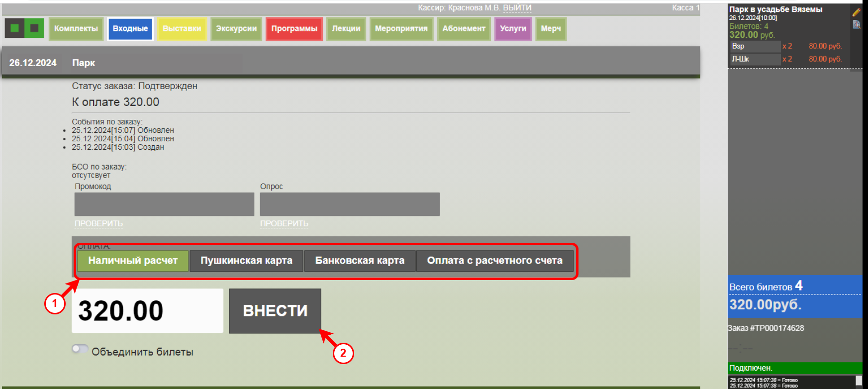
Task: Toggle the Объединить билеты switch
Action: pyautogui.click(x=80, y=349)
